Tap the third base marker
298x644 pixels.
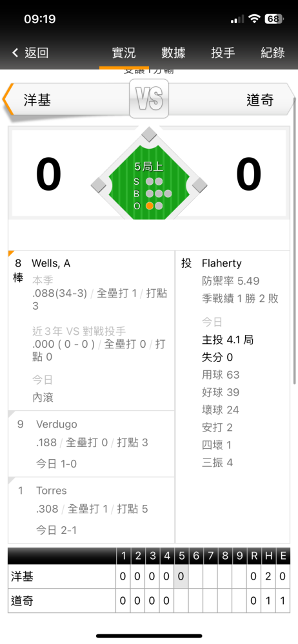click(x=99, y=185)
